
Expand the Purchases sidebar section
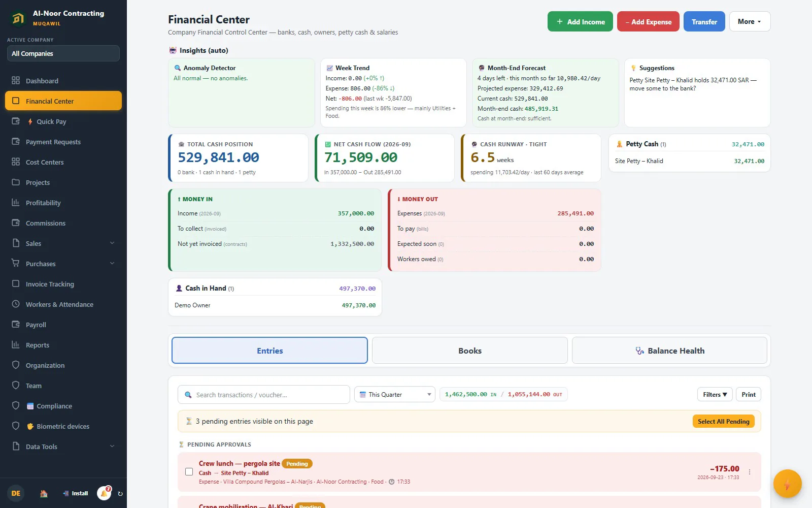[x=63, y=264]
